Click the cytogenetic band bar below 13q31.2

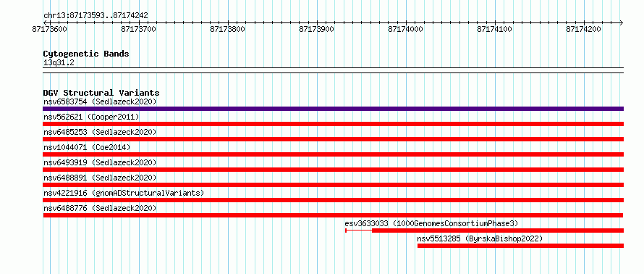(333, 70)
